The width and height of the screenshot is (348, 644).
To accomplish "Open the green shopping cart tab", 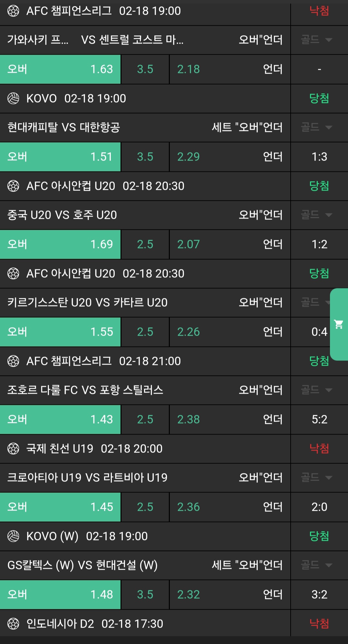I will pos(339,324).
